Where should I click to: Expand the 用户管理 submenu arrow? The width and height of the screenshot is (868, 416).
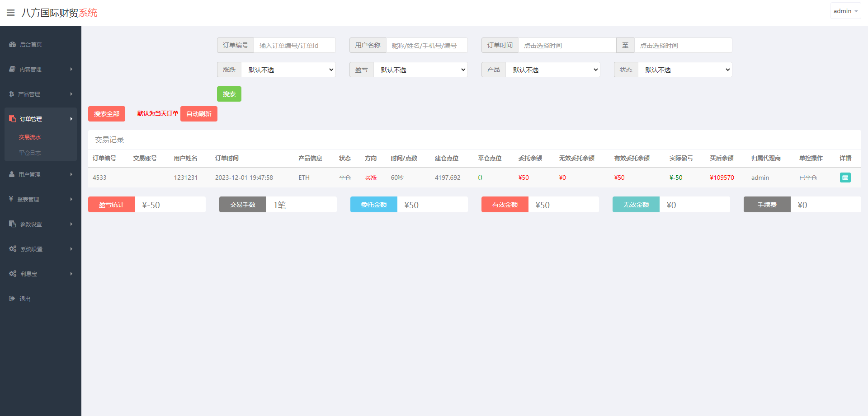pos(71,174)
